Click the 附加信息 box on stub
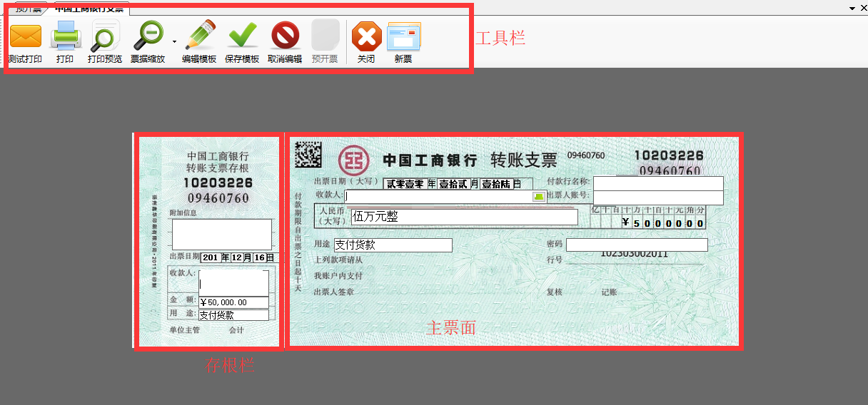This screenshot has width=868, height=405. pos(221,234)
